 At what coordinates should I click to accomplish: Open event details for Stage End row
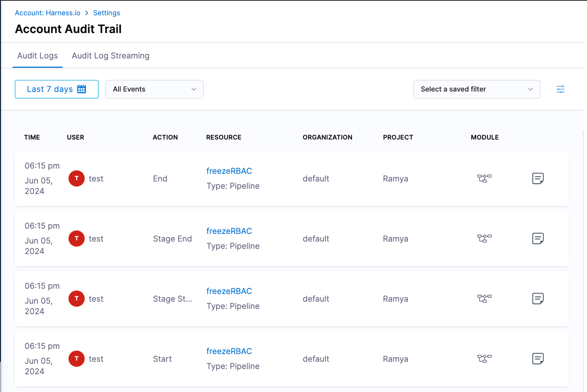pos(538,238)
